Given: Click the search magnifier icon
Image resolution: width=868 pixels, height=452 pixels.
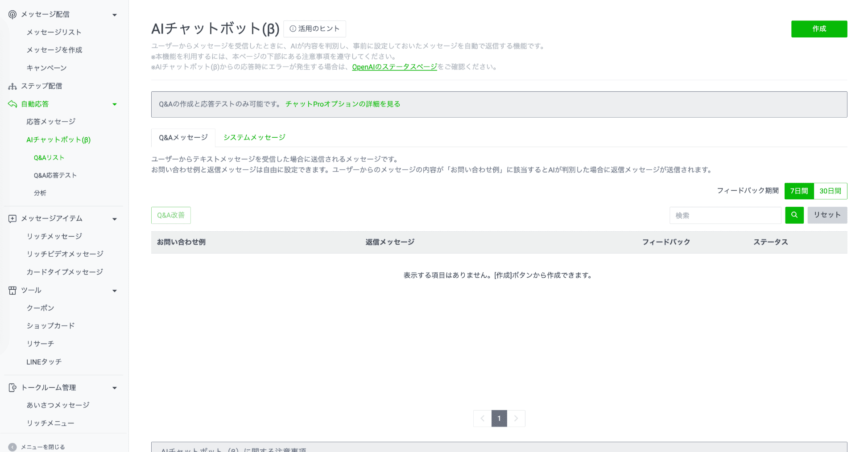Looking at the screenshot, I should click(794, 215).
